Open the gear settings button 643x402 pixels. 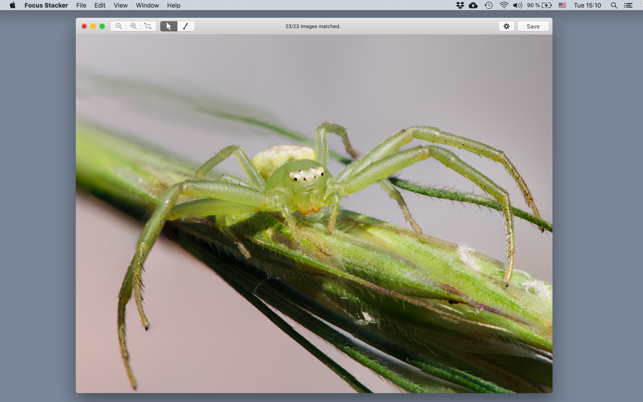pyautogui.click(x=506, y=27)
